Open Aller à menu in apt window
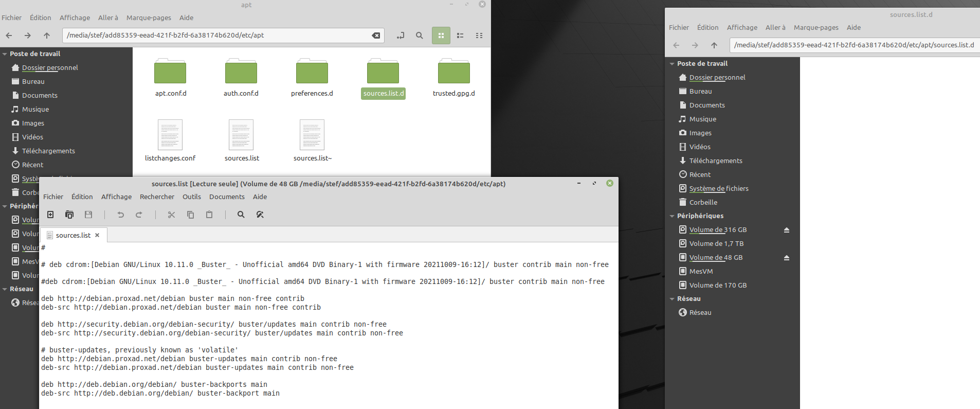Viewport: 980px width, 409px height. [x=108, y=17]
